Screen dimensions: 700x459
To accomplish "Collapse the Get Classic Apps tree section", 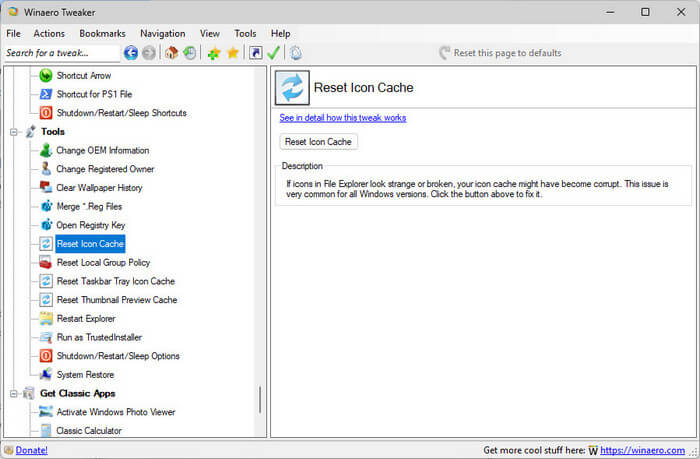I will pyautogui.click(x=14, y=393).
